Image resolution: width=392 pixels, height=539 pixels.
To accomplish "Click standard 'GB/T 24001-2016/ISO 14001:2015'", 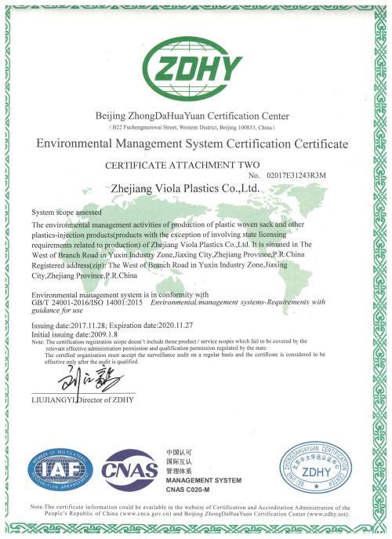I will [x=87, y=303].
